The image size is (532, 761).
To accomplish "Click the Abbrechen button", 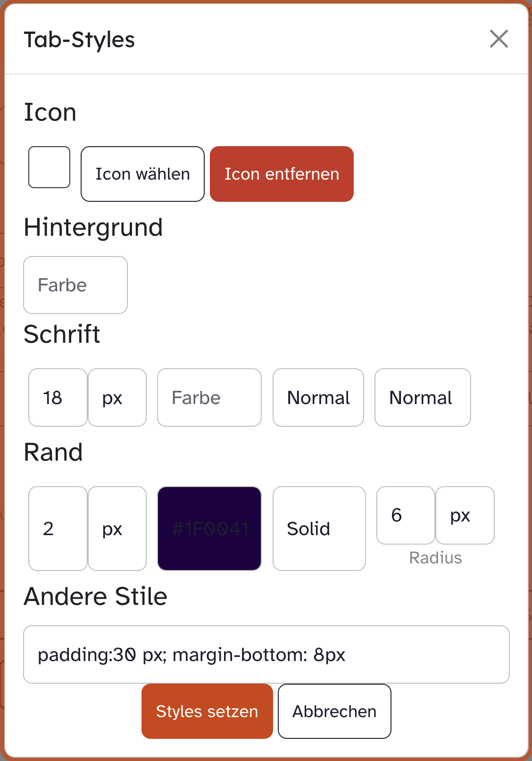I will tap(334, 711).
